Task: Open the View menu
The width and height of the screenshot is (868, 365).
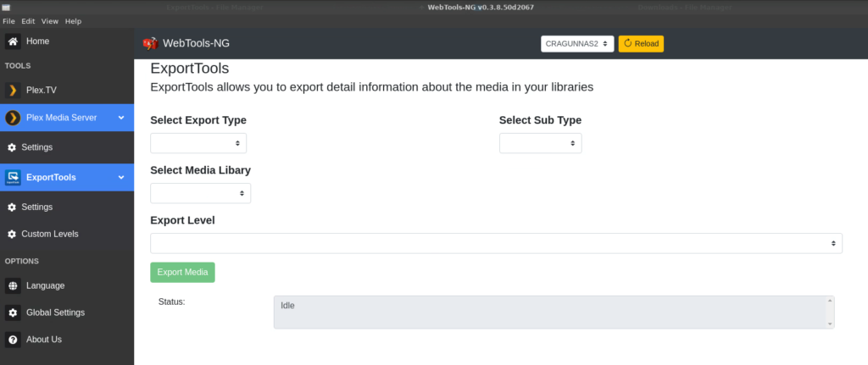Action: [x=50, y=21]
